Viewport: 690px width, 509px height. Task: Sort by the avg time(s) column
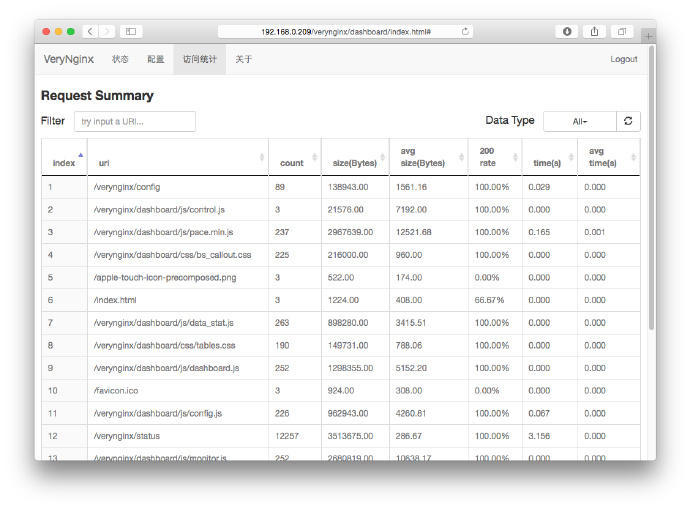click(609, 157)
